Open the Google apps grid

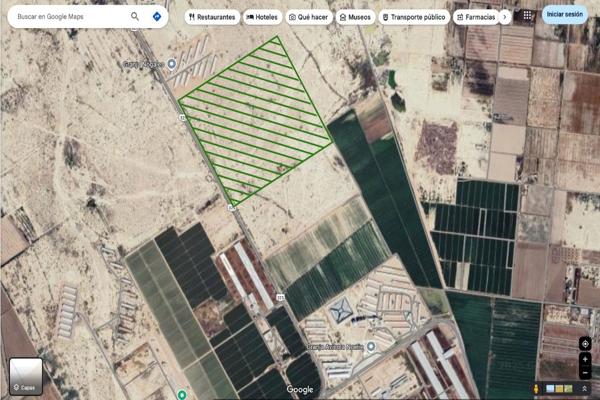(x=528, y=16)
